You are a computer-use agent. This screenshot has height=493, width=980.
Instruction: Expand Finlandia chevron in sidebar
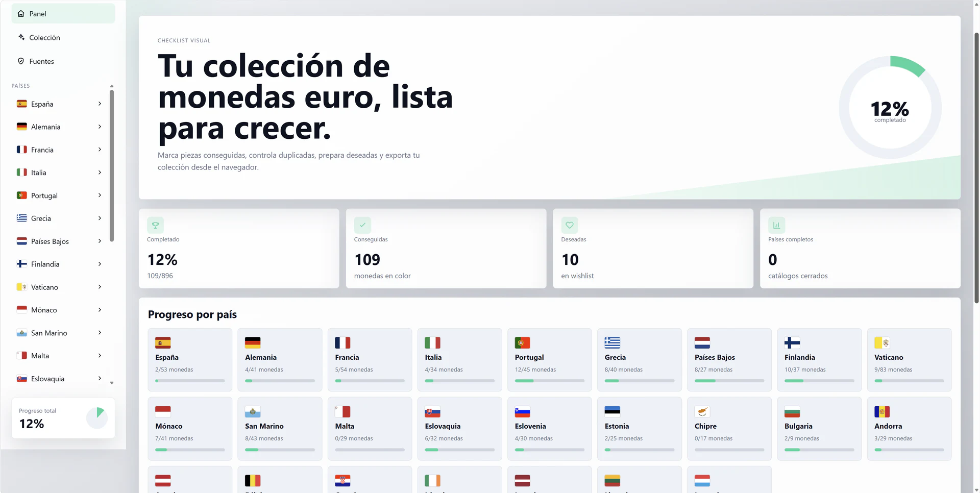100,264
